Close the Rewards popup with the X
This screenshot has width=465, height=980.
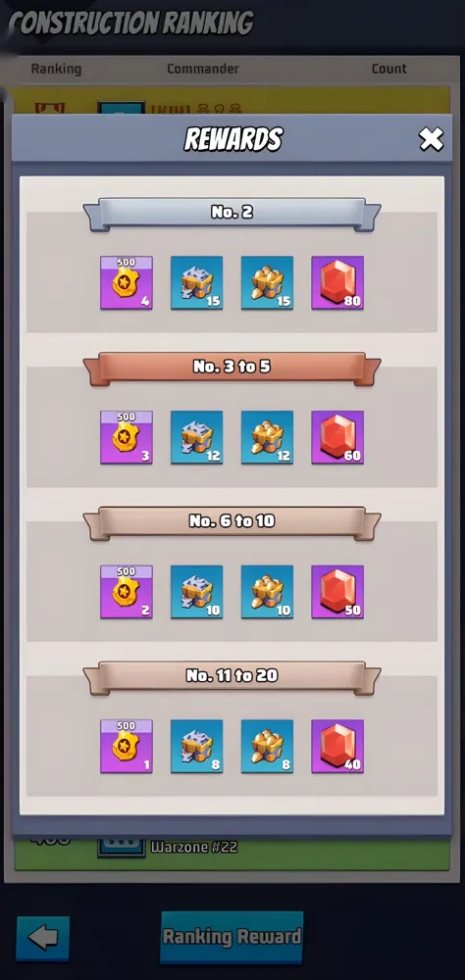(432, 139)
